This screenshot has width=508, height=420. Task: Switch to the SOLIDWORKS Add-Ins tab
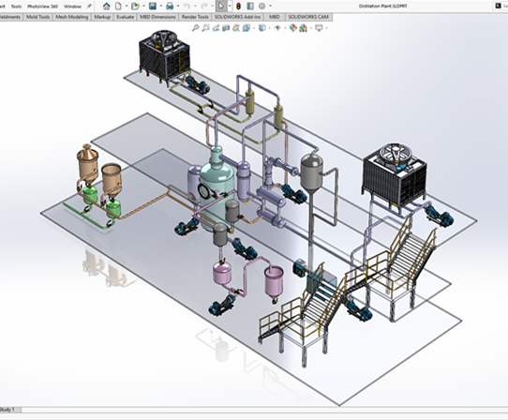[237, 17]
